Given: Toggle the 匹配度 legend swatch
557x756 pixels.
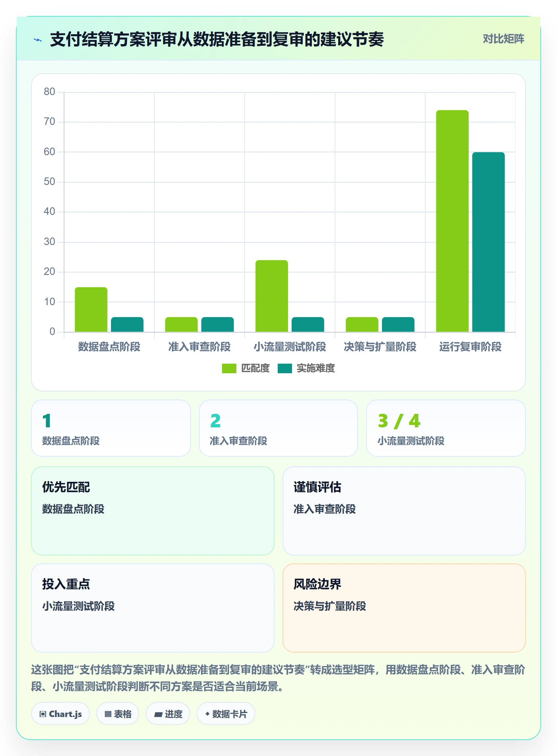Looking at the screenshot, I should [x=229, y=368].
